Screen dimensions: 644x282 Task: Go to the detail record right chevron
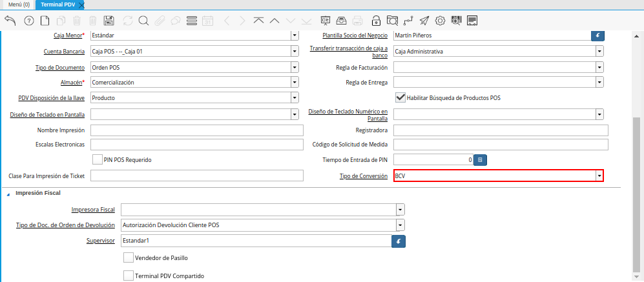(x=242, y=21)
